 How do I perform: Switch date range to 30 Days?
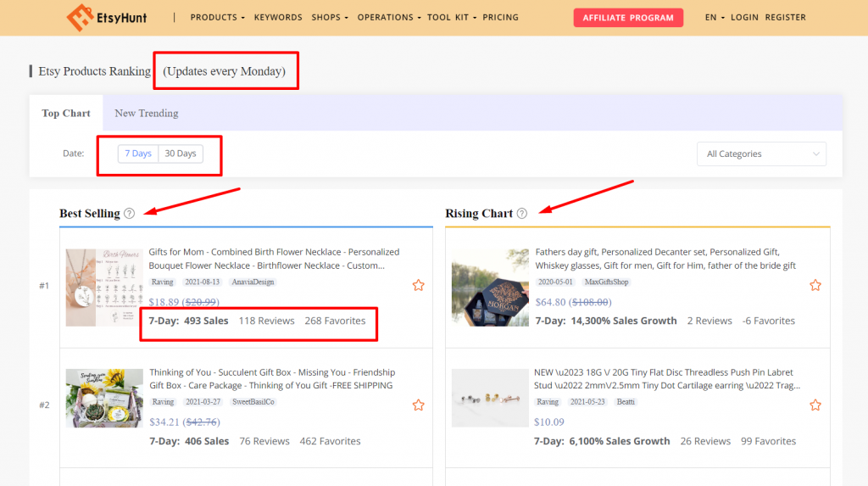180,154
